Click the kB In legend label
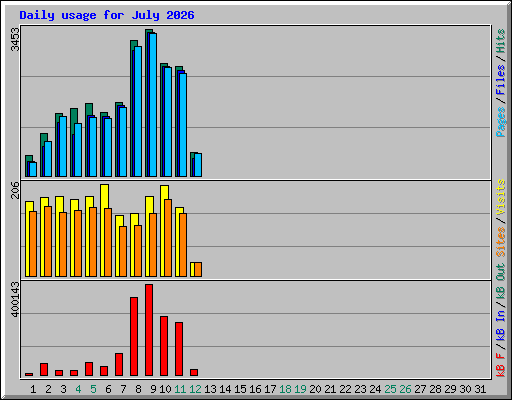Screen dimensions: 512x400 point(500,317)
